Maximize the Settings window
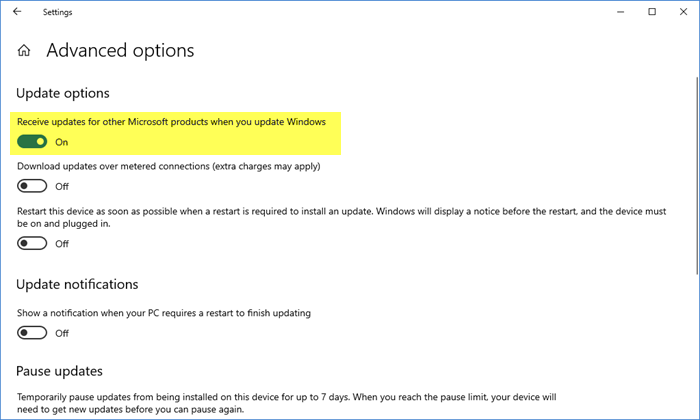Viewport: 700px width, 420px height. pyautogui.click(x=652, y=12)
